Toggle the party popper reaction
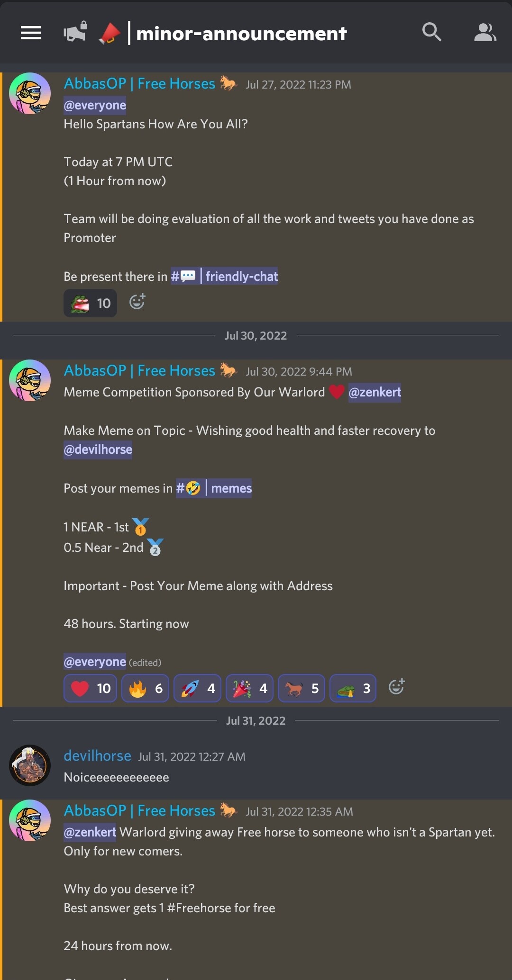This screenshot has width=512, height=980. 250,688
